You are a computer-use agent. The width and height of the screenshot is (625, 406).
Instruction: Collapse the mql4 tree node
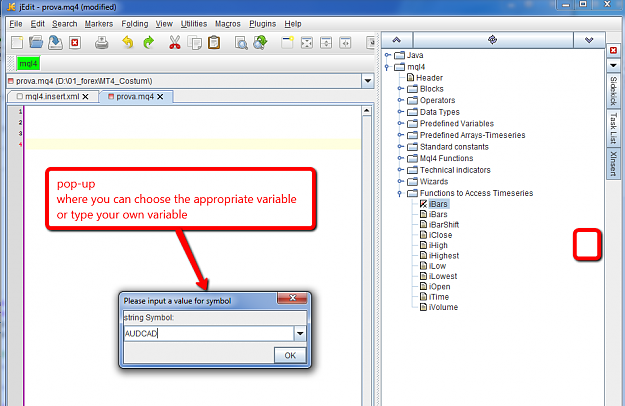pyautogui.click(x=387, y=67)
